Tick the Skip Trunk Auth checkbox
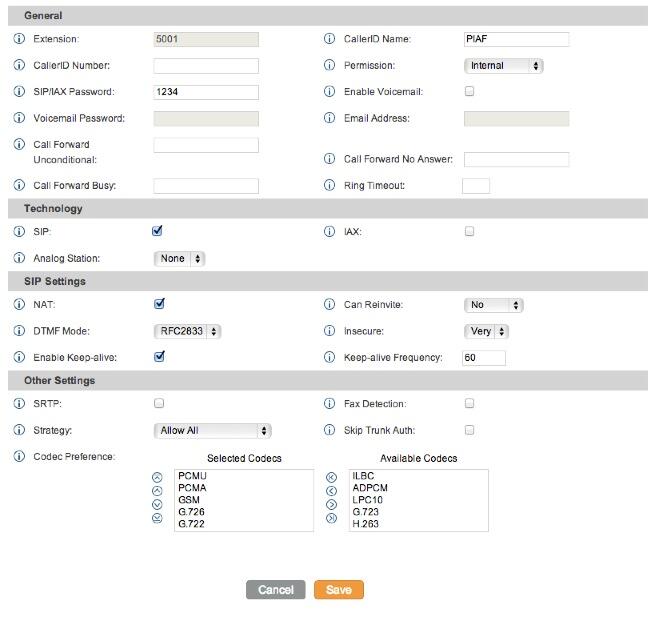Screen dimensions: 655x621 point(470,430)
